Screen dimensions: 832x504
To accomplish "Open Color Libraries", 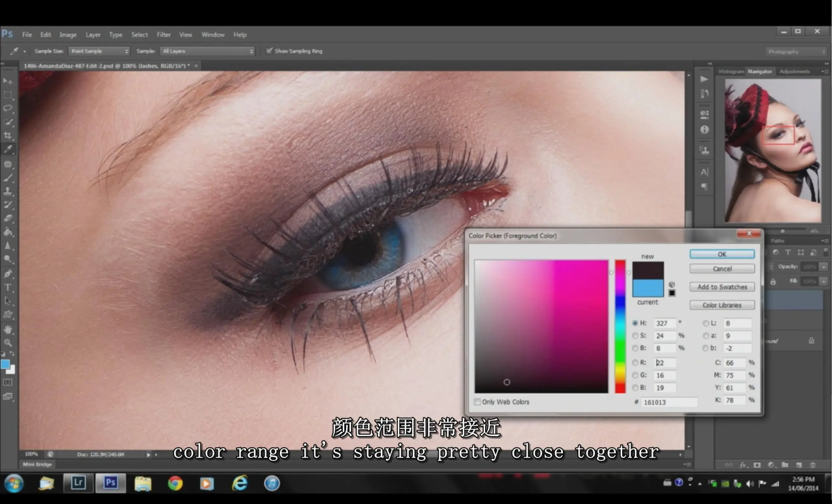I will coord(722,305).
